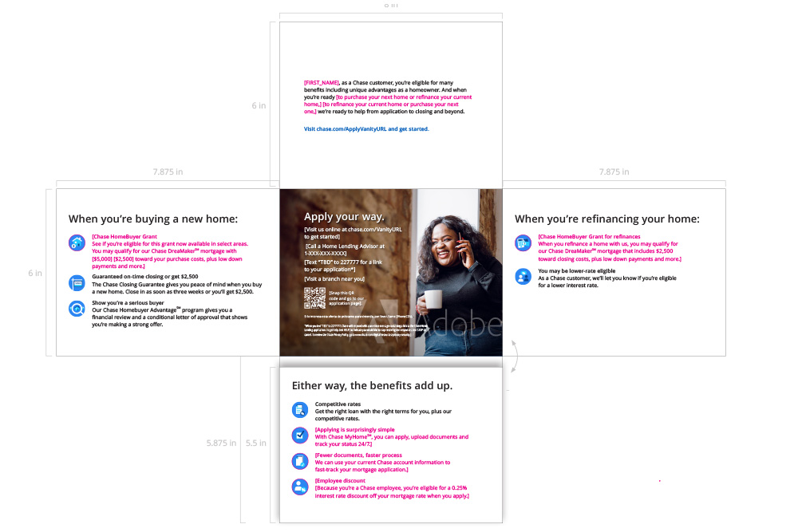
Task: Click '[Applying is surprisingly simple' title
Action: (x=355, y=430)
